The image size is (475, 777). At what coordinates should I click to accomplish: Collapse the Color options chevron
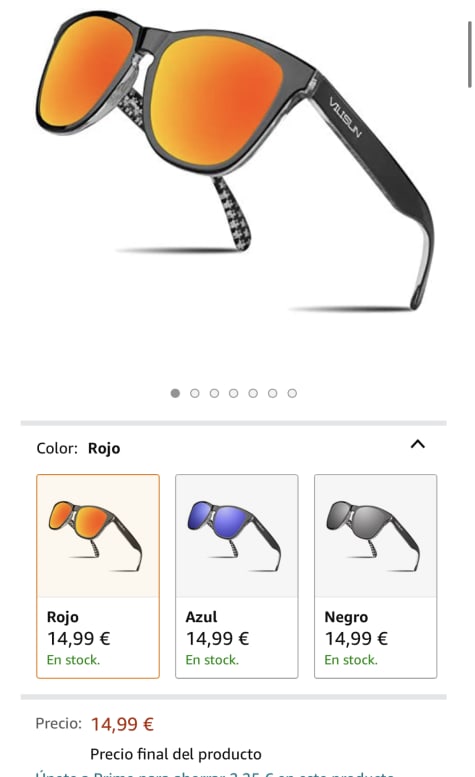[418, 444]
